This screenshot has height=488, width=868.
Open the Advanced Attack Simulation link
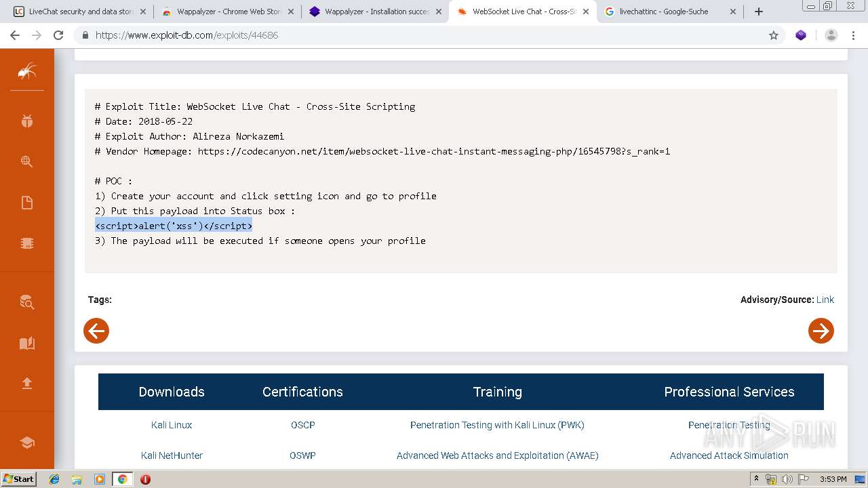pyautogui.click(x=729, y=455)
